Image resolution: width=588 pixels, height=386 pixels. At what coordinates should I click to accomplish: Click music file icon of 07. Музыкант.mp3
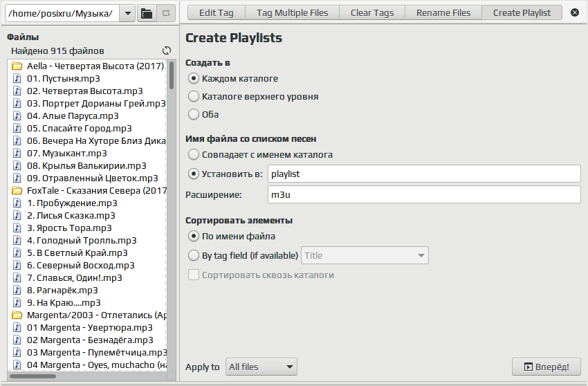[17, 153]
